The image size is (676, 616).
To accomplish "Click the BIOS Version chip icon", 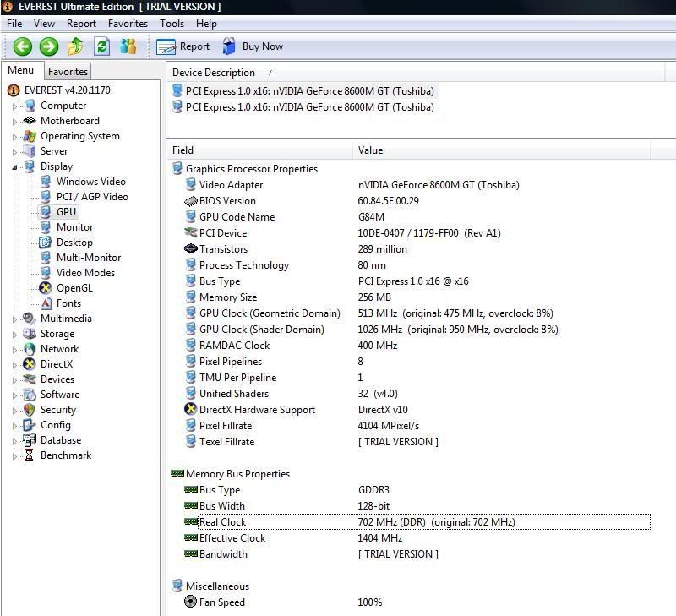I will tap(191, 201).
